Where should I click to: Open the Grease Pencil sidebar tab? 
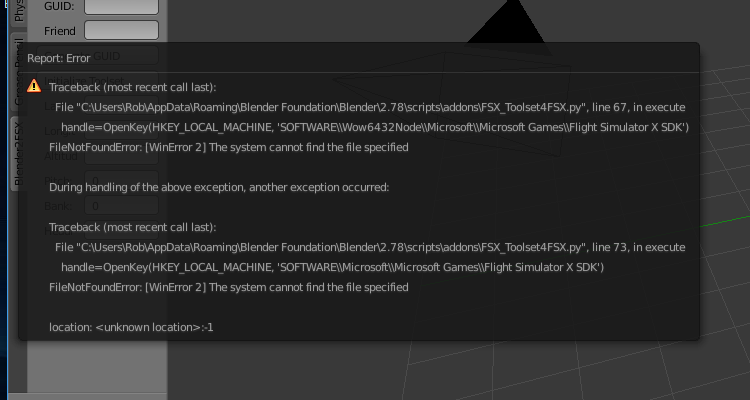click(17, 72)
